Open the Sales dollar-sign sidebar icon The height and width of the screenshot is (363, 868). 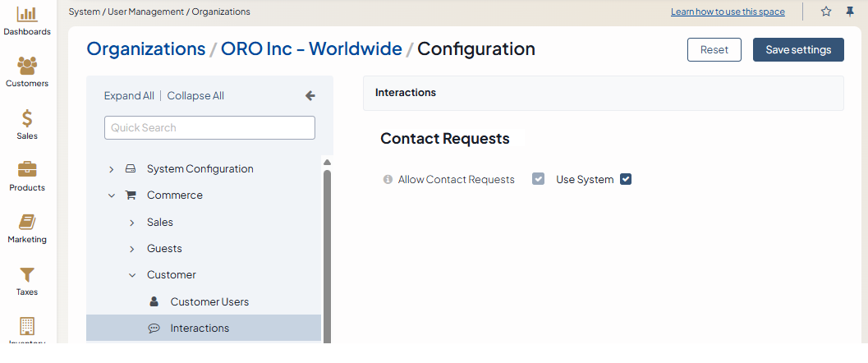[27, 118]
